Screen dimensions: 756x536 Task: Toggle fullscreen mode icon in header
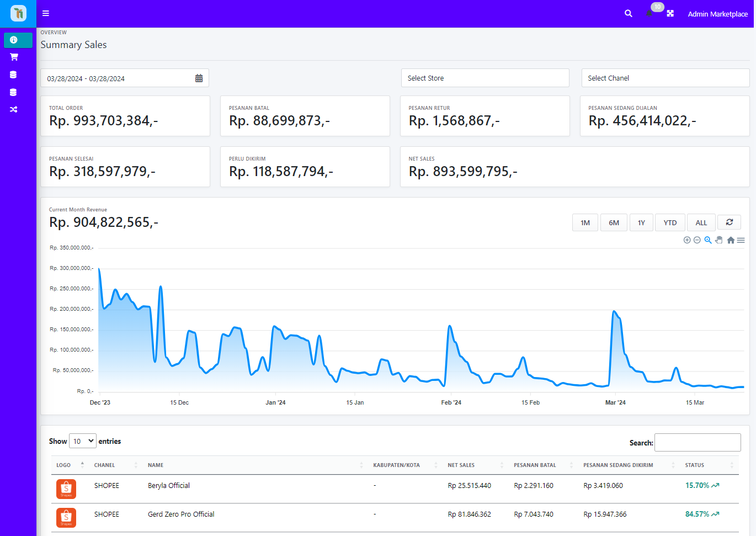(670, 13)
